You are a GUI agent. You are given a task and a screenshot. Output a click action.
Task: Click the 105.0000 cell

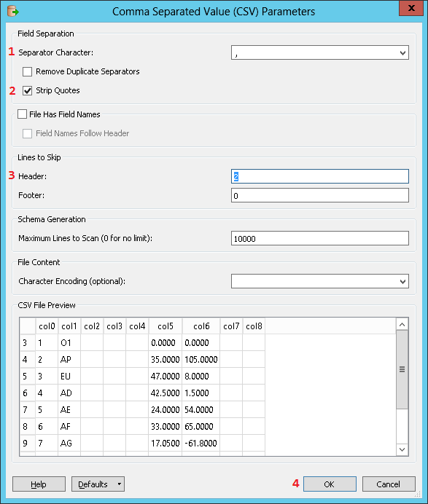(x=201, y=360)
